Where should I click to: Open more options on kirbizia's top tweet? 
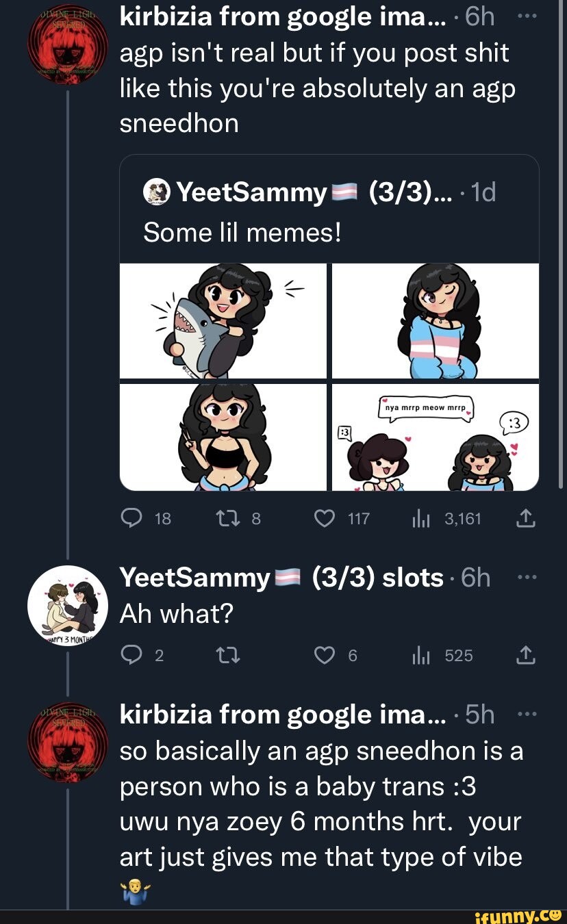tap(527, 15)
